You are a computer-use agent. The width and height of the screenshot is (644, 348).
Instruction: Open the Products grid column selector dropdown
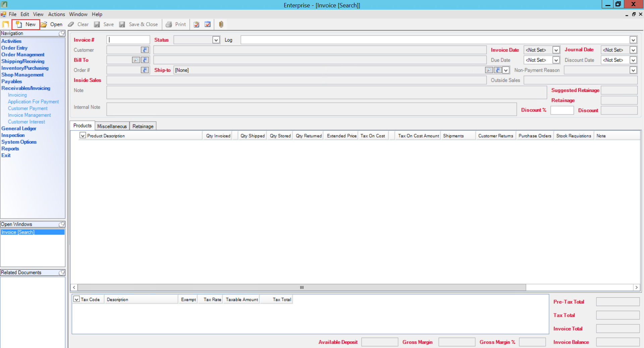click(83, 136)
